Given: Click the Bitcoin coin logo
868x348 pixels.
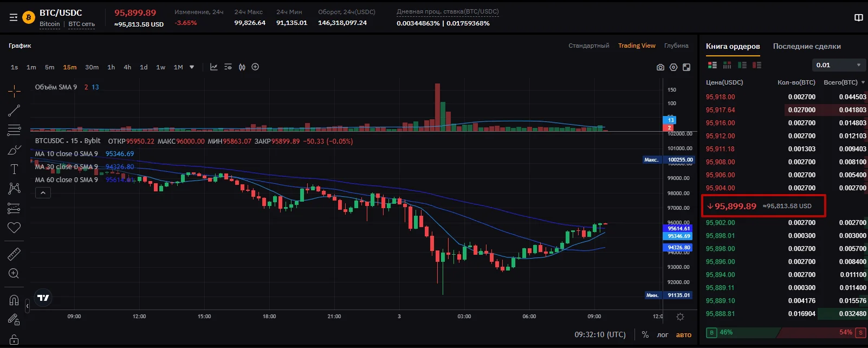Looking at the screenshot, I should point(28,18).
